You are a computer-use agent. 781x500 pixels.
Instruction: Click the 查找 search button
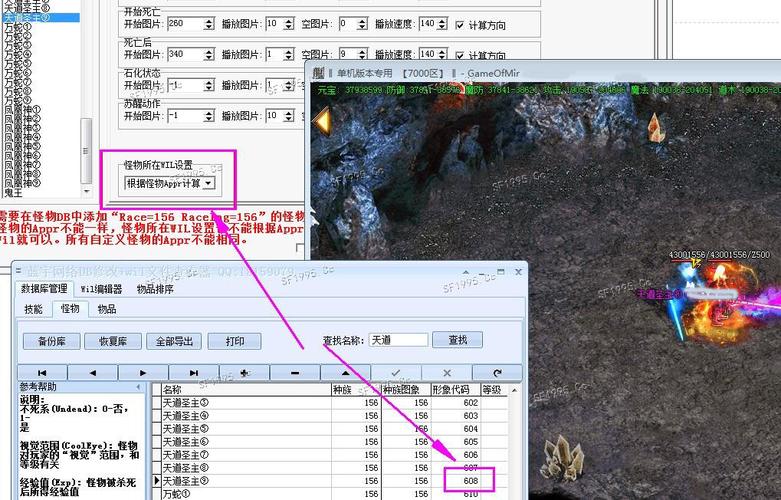457,340
